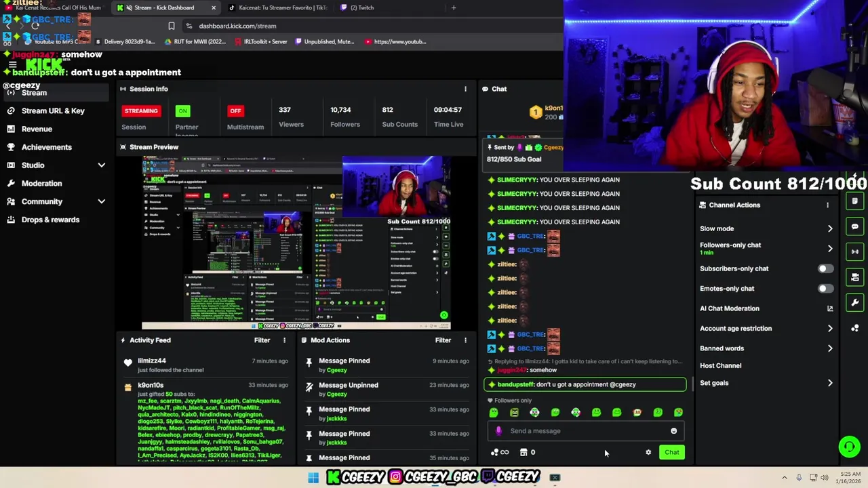The height and width of the screenshot is (488, 868).
Task: Open a new browser tab
Action: tap(454, 7)
